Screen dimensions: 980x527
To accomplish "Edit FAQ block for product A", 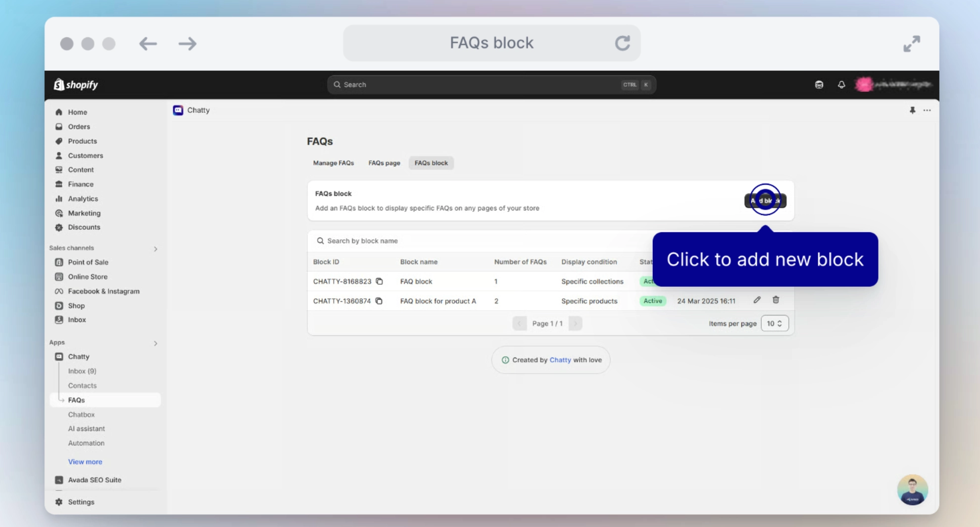I will [757, 300].
